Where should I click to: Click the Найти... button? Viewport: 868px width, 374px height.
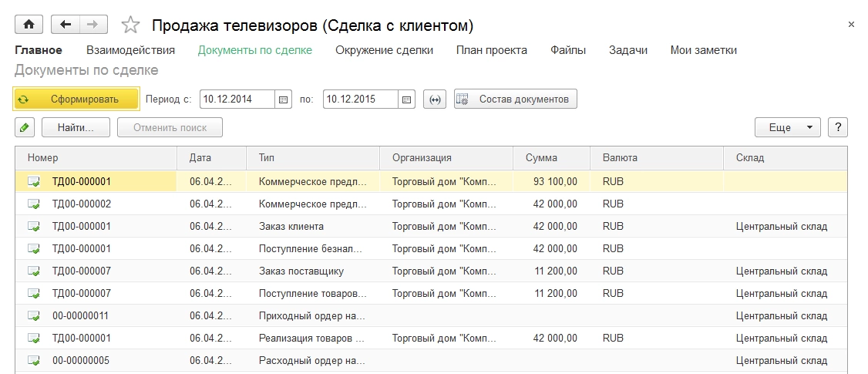[75, 127]
